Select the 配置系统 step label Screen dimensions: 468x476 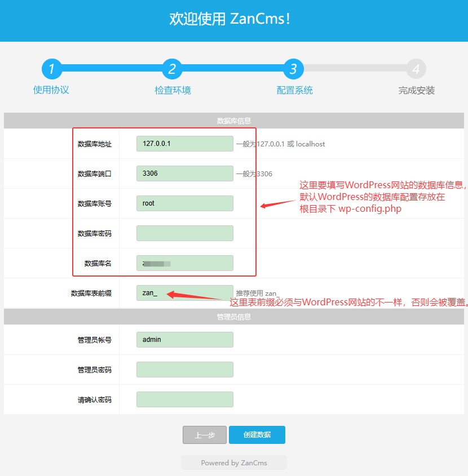click(294, 90)
